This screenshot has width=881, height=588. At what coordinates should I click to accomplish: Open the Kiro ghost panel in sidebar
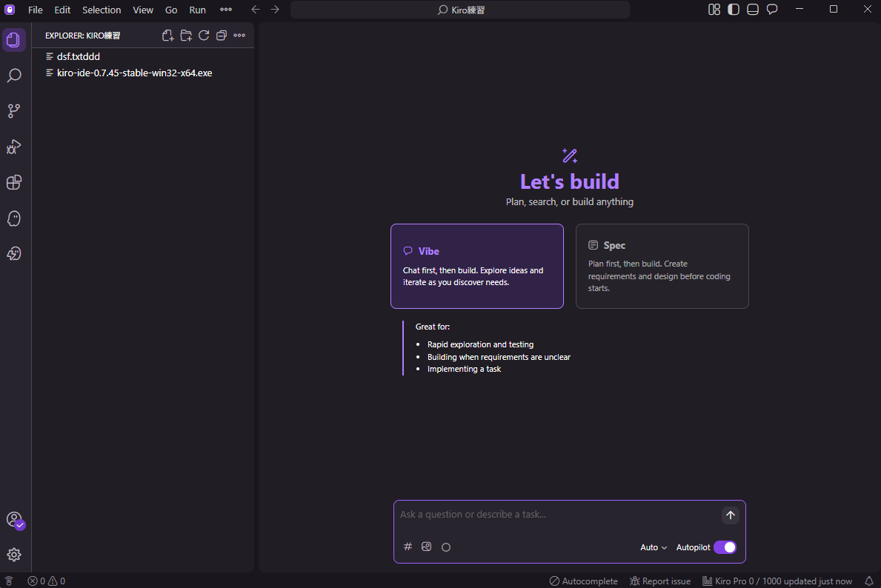(x=13, y=218)
